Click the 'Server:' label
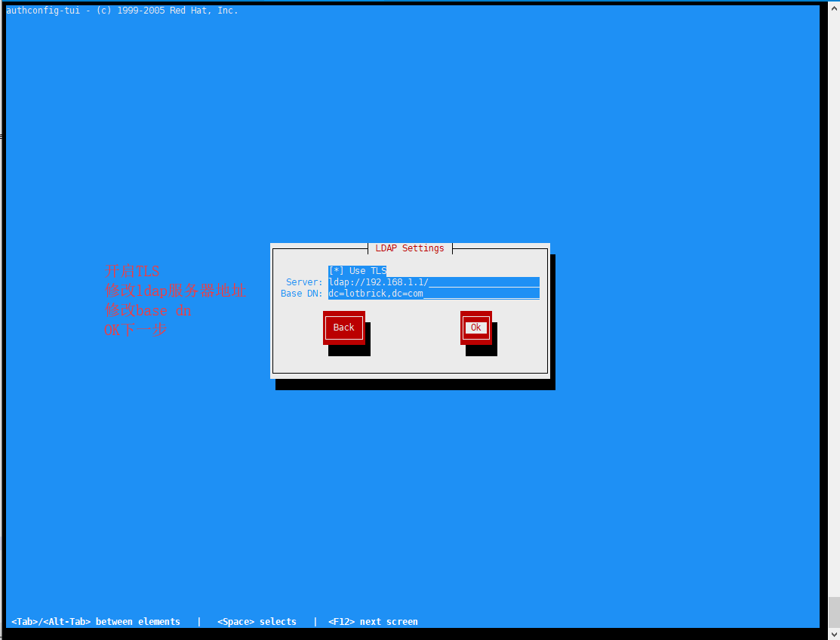This screenshot has width=840, height=640. (303, 282)
